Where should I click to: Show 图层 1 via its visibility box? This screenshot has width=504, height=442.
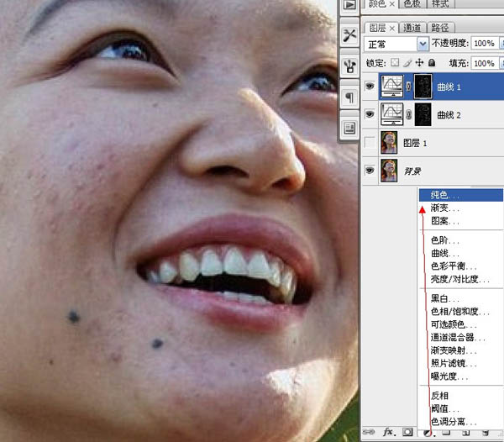(x=370, y=142)
